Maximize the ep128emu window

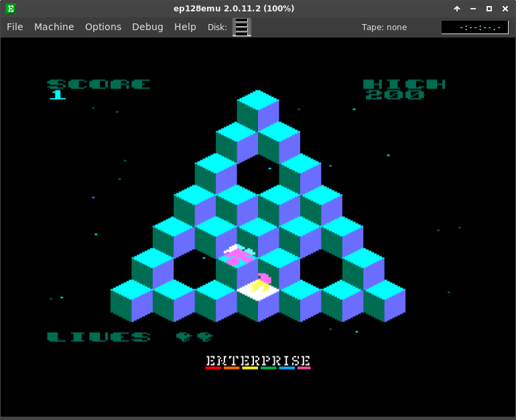(x=489, y=9)
